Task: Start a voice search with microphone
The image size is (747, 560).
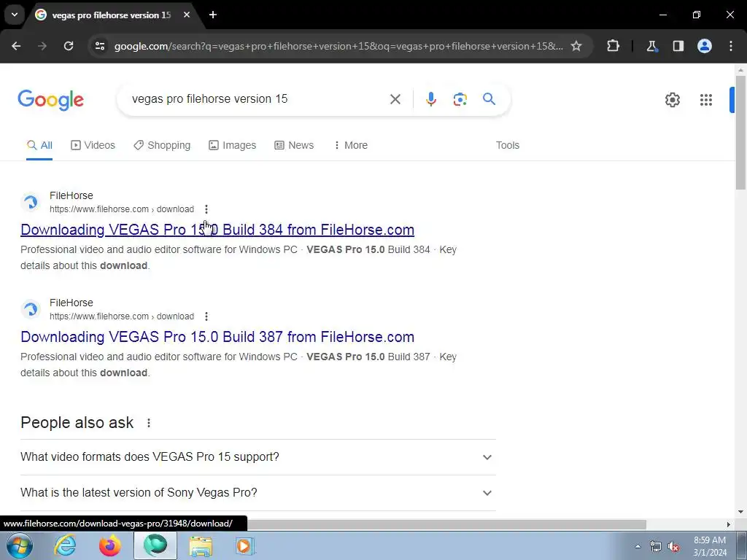Action: pos(430,99)
